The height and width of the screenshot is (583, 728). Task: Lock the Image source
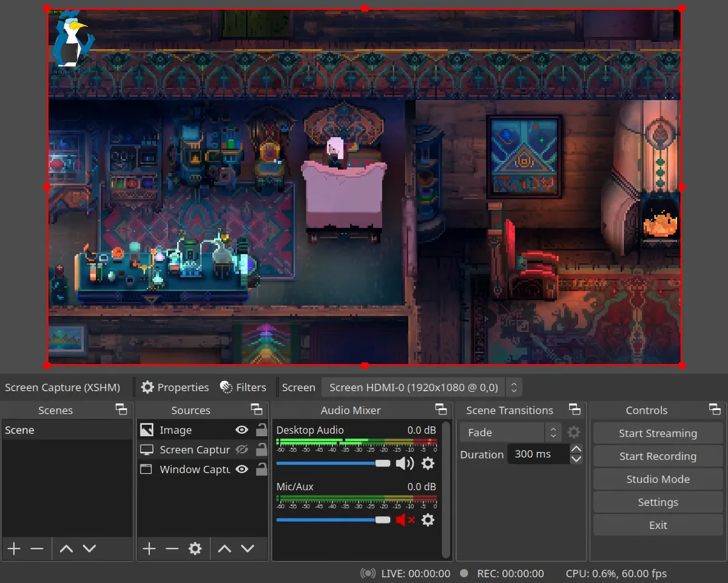click(261, 430)
